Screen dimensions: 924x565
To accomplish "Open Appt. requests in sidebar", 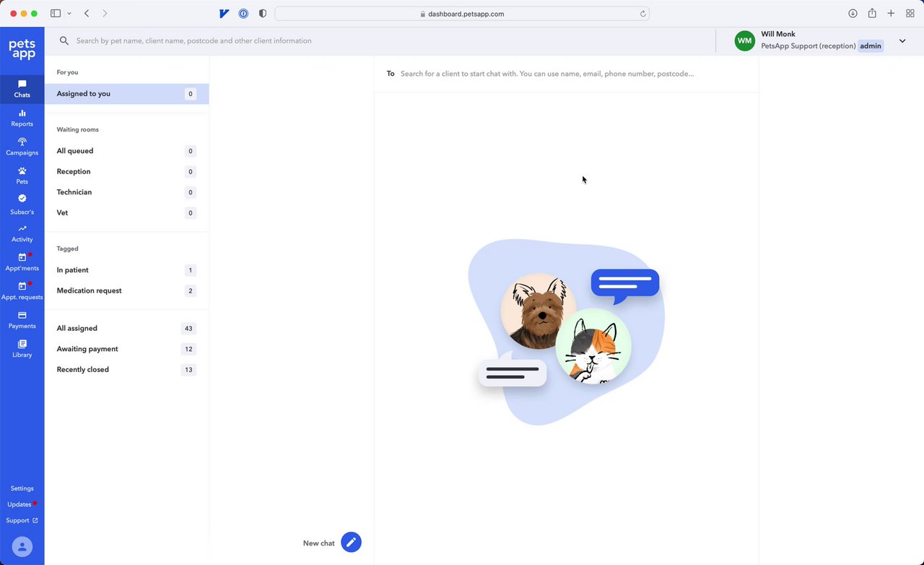I will [x=22, y=291].
